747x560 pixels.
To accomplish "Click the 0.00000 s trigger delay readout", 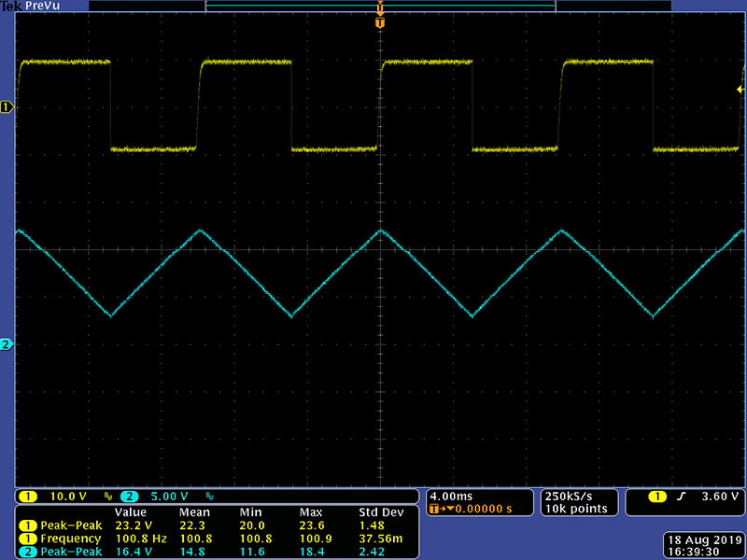I will coord(484,509).
